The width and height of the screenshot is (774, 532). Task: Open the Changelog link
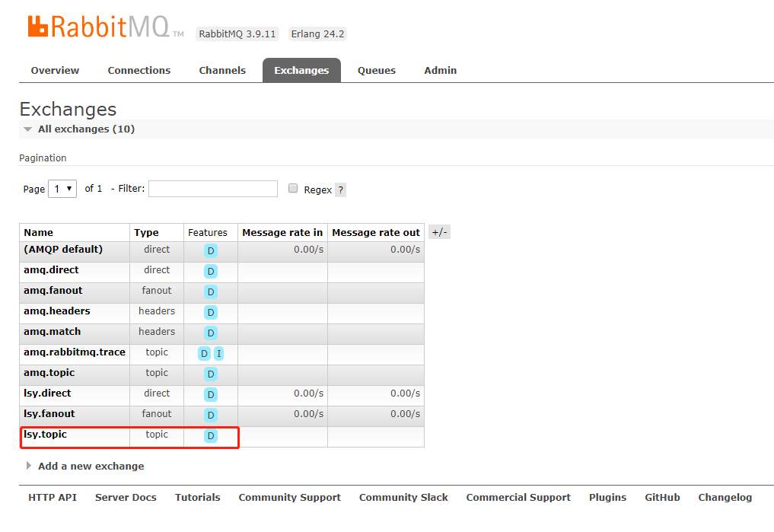[725, 498]
